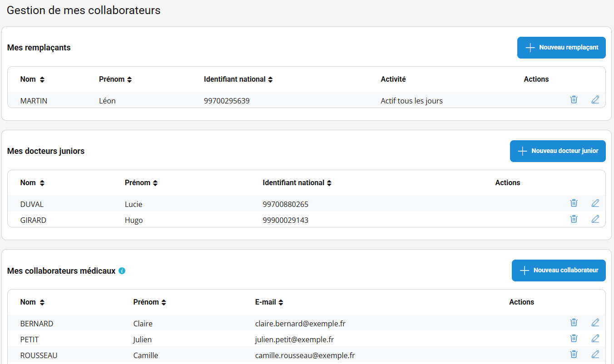
Task: Edit junior doctor GIRARD Hugo
Action: click(x=595, y=219)
